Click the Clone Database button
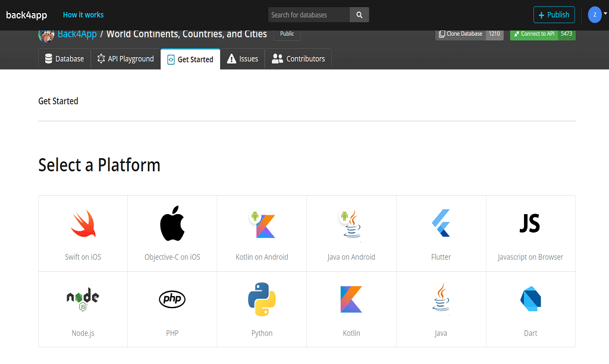609x364 pixels. 461,34
